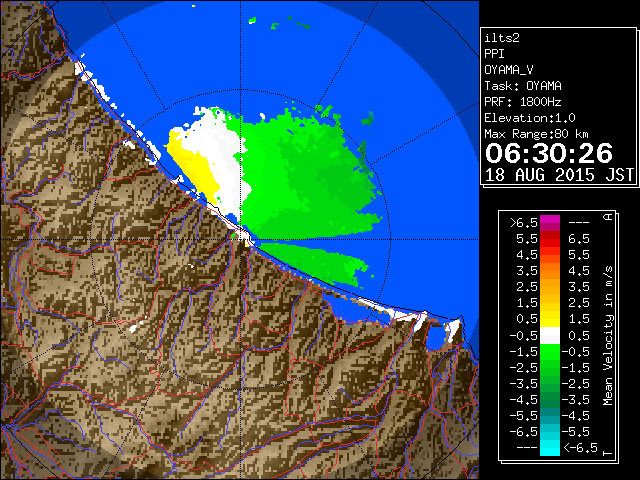This screenshot has height=480, width=640.
Task: Click the 06:30:26 timestamp
Action: coord(549,153)
